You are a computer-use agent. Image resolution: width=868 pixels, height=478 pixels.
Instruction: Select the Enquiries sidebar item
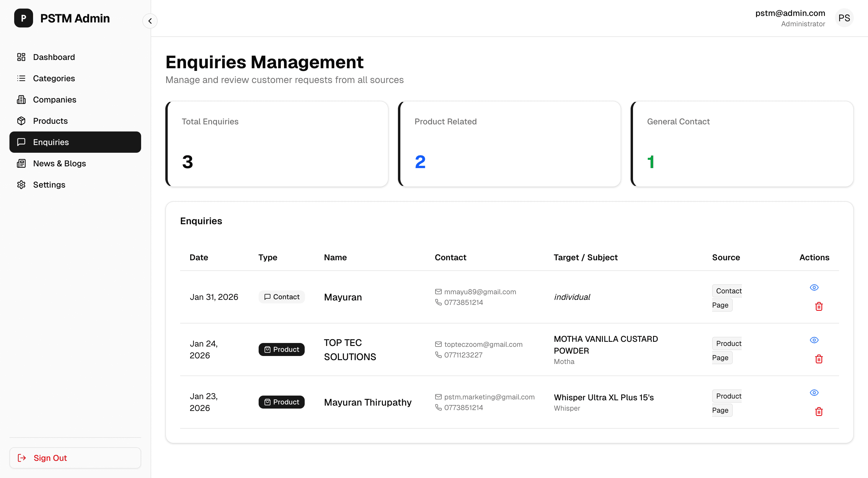(x=75, y=142)
